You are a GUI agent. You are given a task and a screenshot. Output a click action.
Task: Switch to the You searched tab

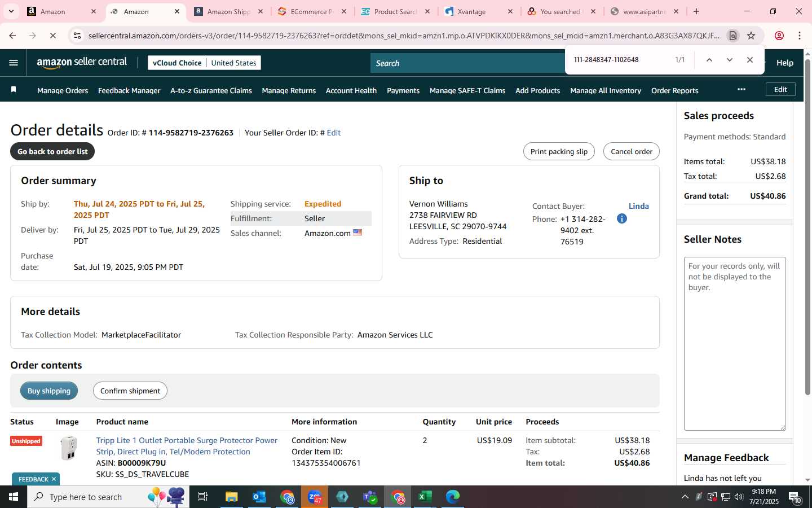tap(562, 11)
